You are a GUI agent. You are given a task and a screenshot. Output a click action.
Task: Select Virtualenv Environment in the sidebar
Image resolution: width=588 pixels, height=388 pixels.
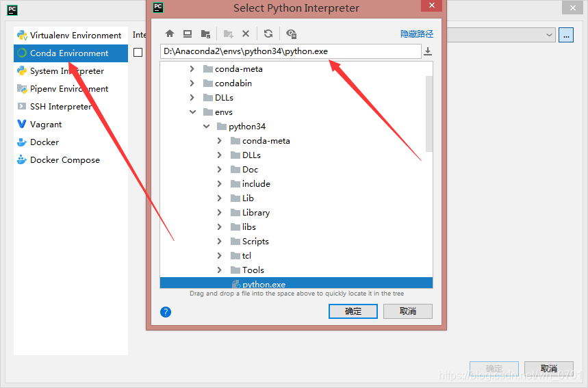[71, 35]
